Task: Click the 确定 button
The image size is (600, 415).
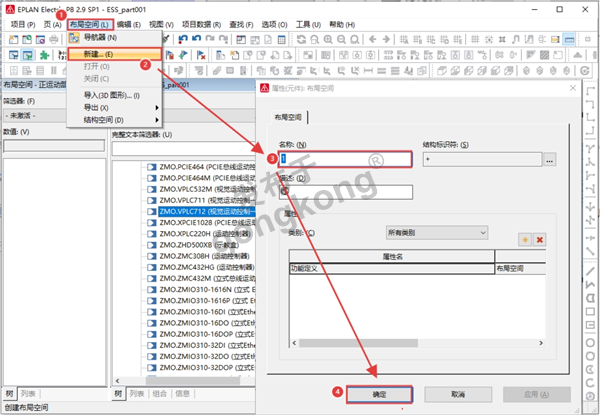Action: [379, 394]
